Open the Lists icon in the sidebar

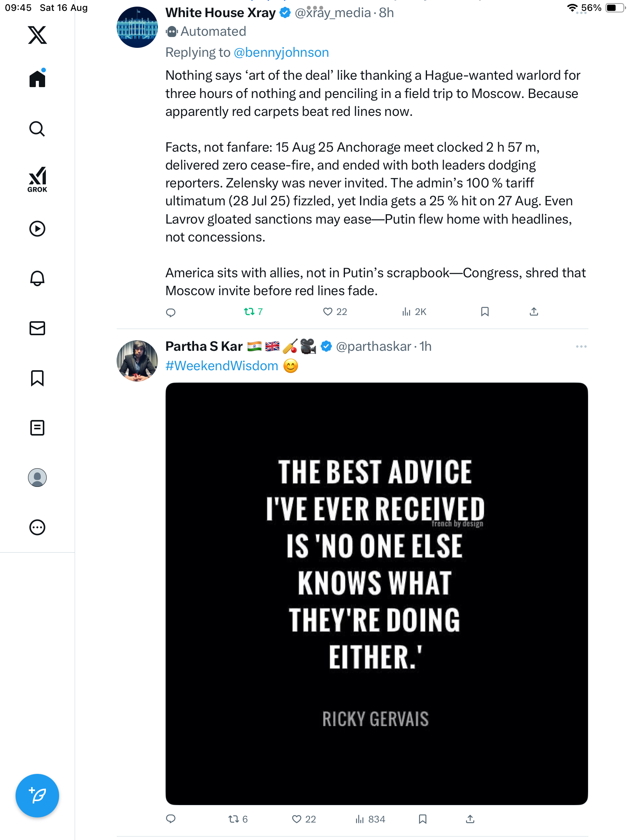37,428
